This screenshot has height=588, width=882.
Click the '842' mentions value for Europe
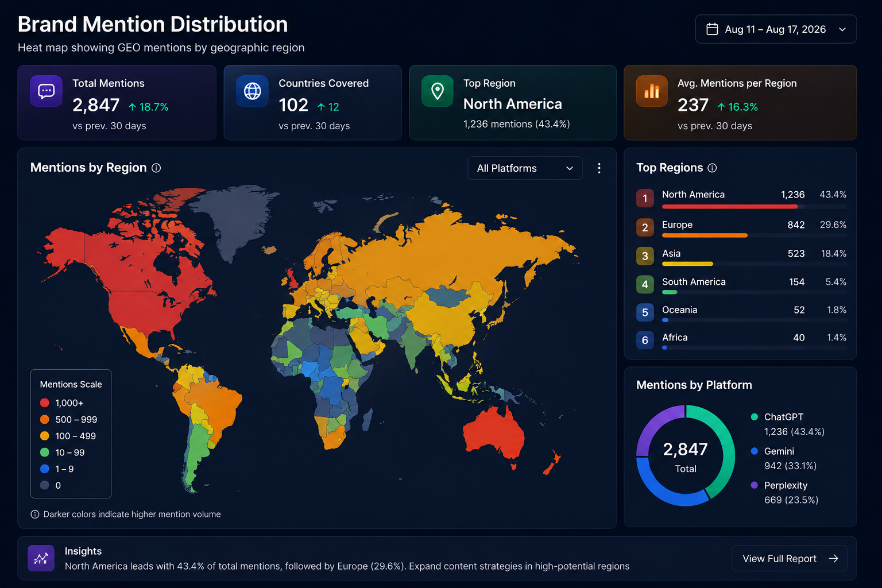pos(796,225)
